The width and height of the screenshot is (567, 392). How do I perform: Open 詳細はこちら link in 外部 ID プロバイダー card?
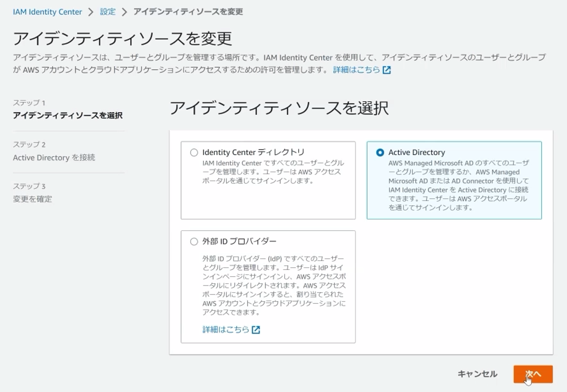pos(226,329)
